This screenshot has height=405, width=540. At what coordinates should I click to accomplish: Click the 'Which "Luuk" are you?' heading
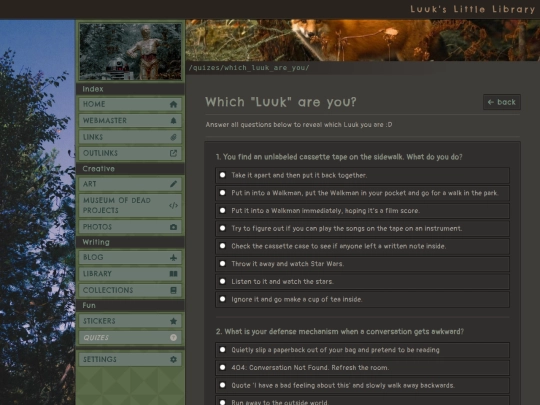[281, 102]
